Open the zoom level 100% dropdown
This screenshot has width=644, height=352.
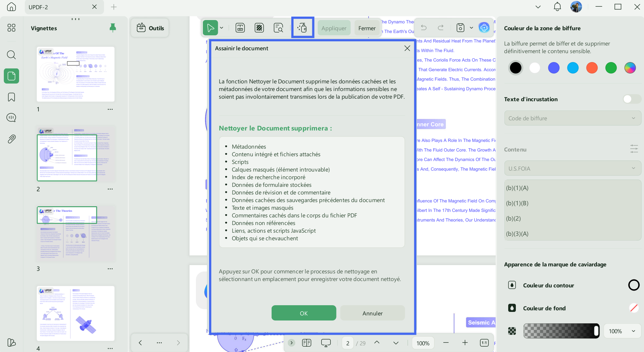(423, 343)
